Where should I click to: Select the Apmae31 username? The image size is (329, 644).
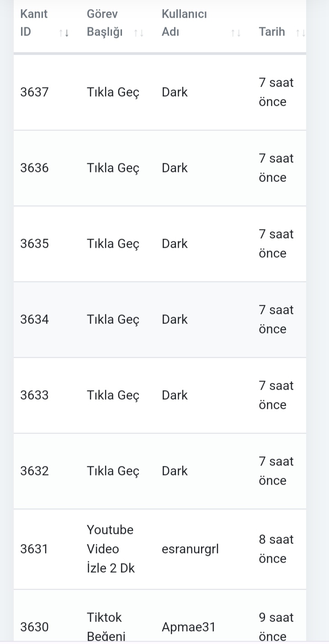[188, 627]
